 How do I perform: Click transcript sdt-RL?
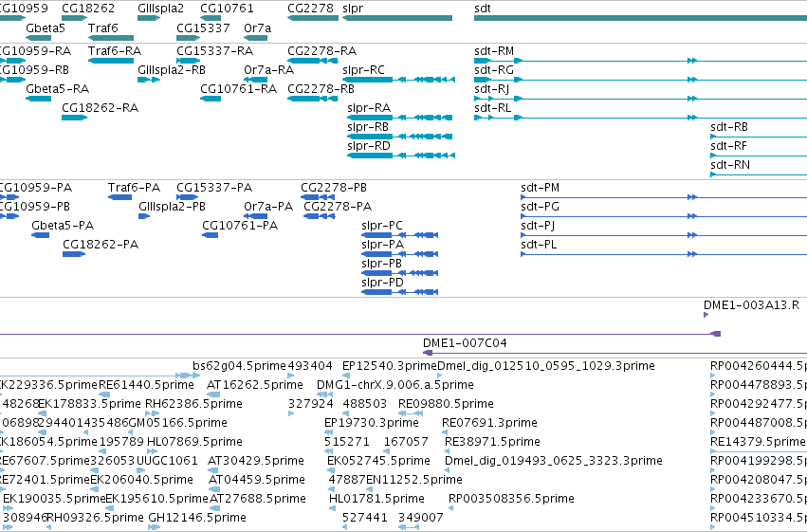tap(492, 108)
